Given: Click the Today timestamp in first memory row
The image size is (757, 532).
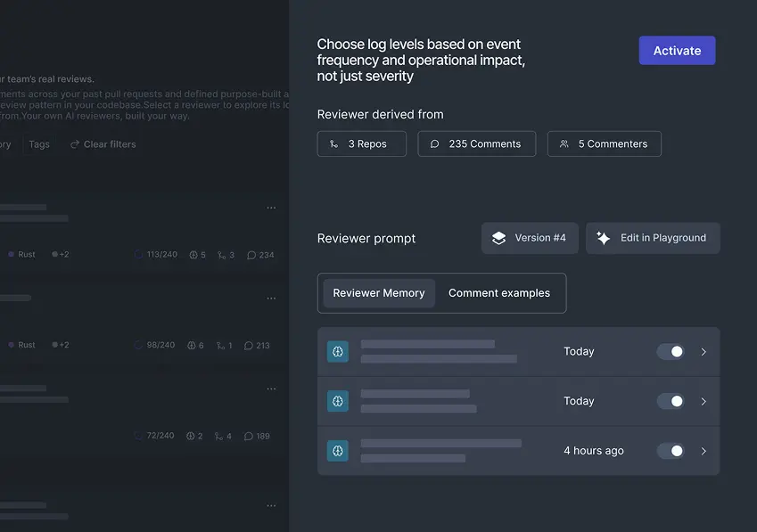Looking at the screenshot, I should click(579, 352).
